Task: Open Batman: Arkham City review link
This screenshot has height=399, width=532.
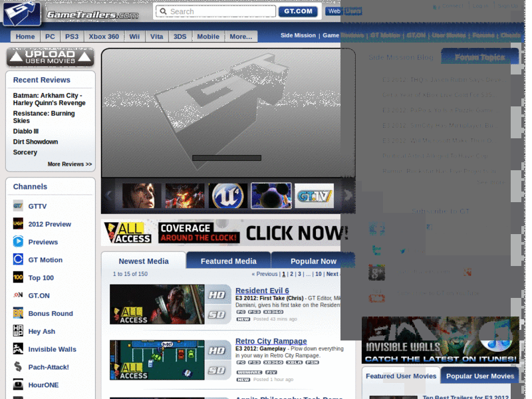Action: tap(49, 99)
